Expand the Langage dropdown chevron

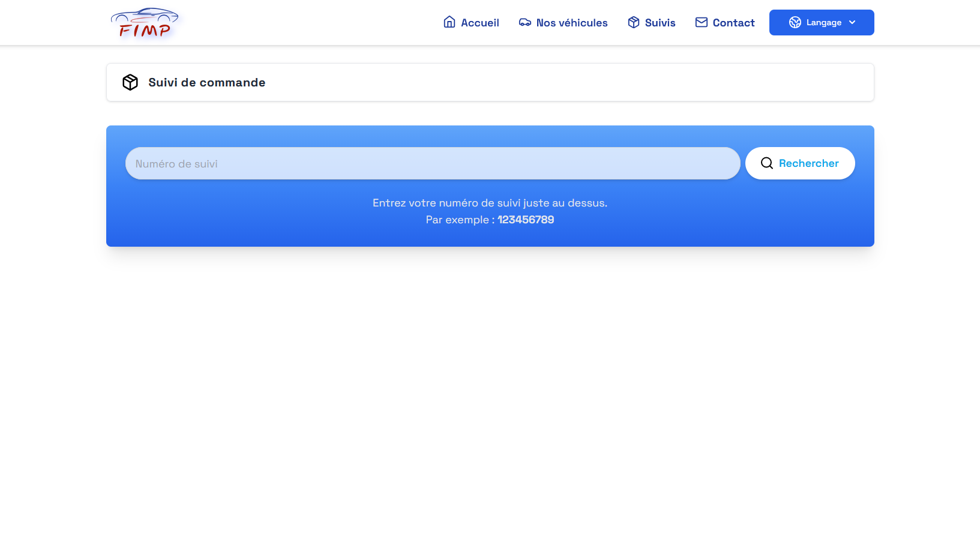(x=852, y=22)
